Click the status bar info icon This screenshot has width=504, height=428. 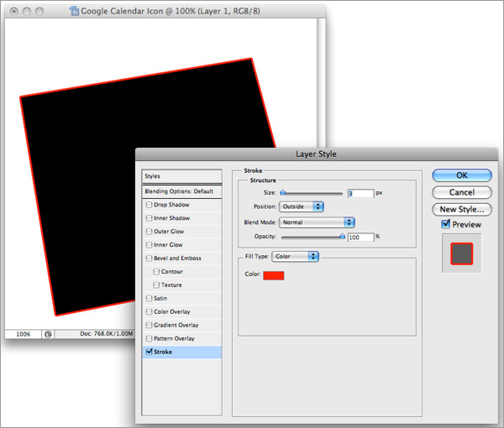coord(48,334)
